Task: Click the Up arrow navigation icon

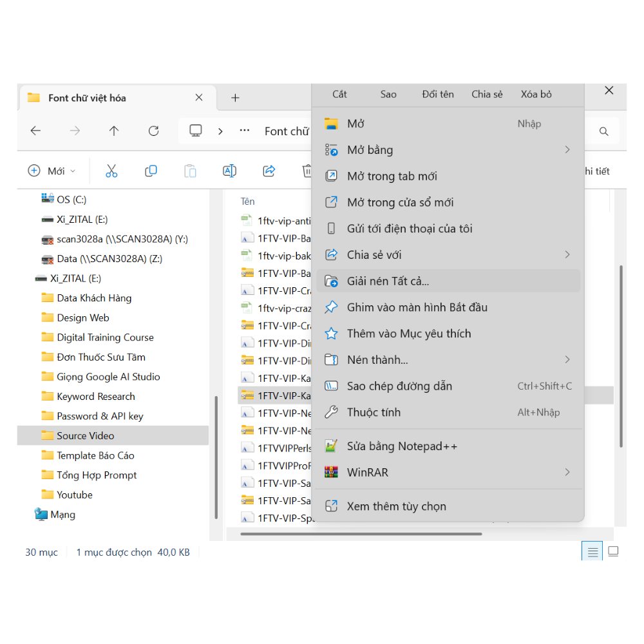Action: [114, 131]
